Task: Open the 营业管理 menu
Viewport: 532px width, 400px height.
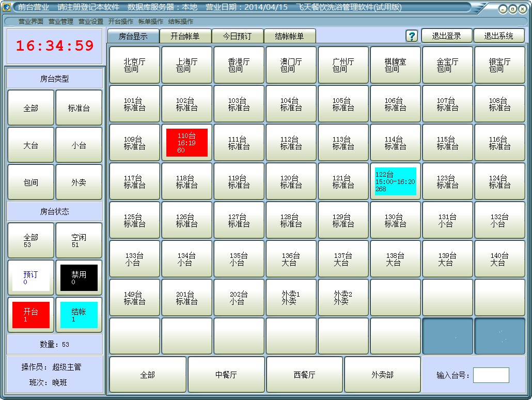Action: [60, 22]
